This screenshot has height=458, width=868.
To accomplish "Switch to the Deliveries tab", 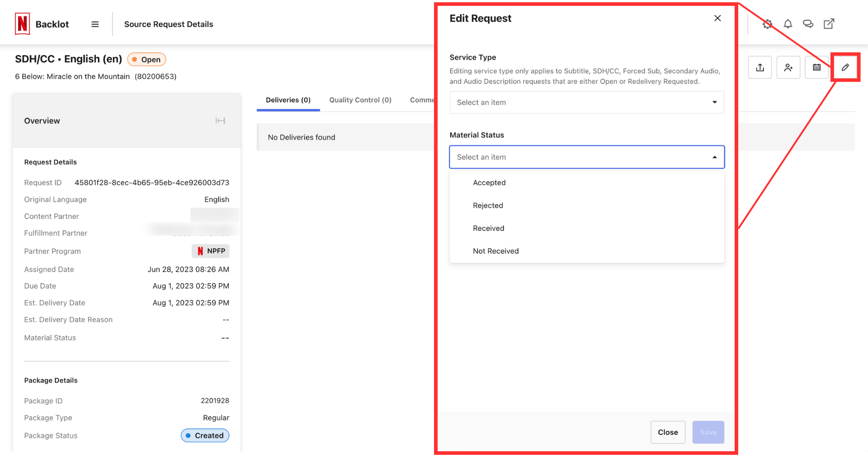I will (x=288, y=100).
